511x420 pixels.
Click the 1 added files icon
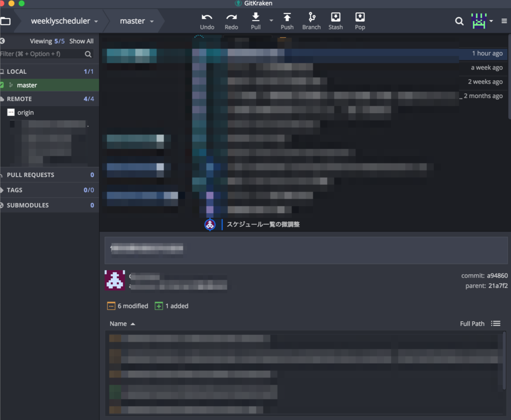(159, 306)
